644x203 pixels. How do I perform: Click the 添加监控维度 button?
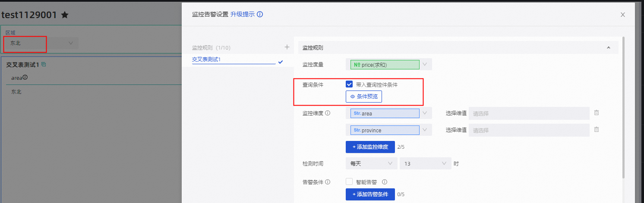click(x=370, y=147)
